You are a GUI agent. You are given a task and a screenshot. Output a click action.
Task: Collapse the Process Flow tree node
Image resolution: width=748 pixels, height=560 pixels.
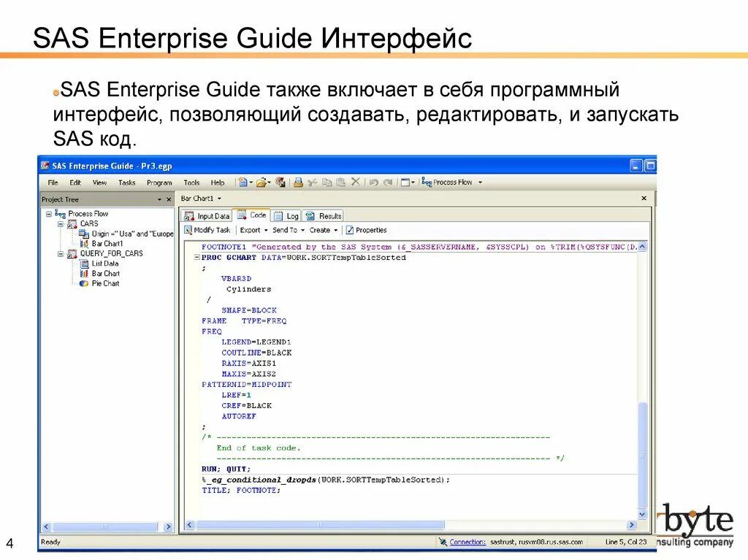[49, 214]
